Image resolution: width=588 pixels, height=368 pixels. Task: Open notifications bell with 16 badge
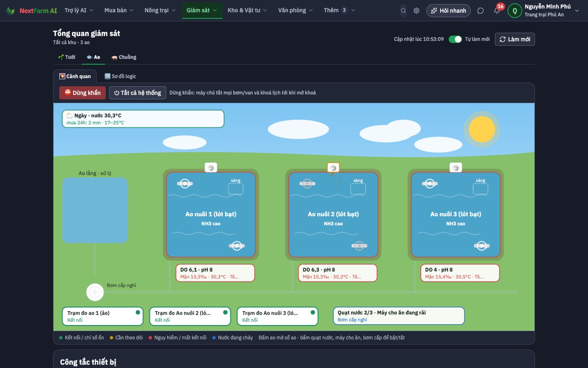pos(497,11)
